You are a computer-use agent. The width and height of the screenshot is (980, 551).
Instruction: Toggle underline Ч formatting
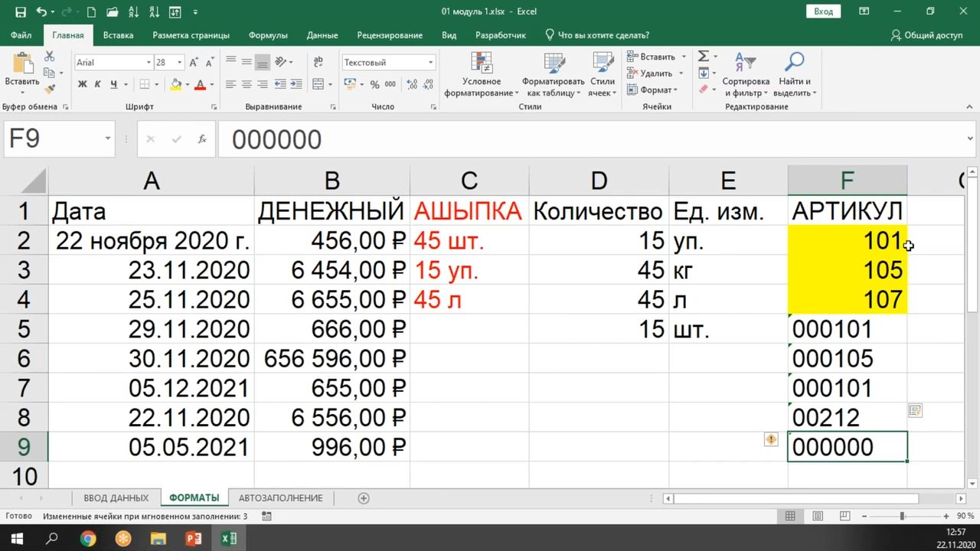(114, 84)
